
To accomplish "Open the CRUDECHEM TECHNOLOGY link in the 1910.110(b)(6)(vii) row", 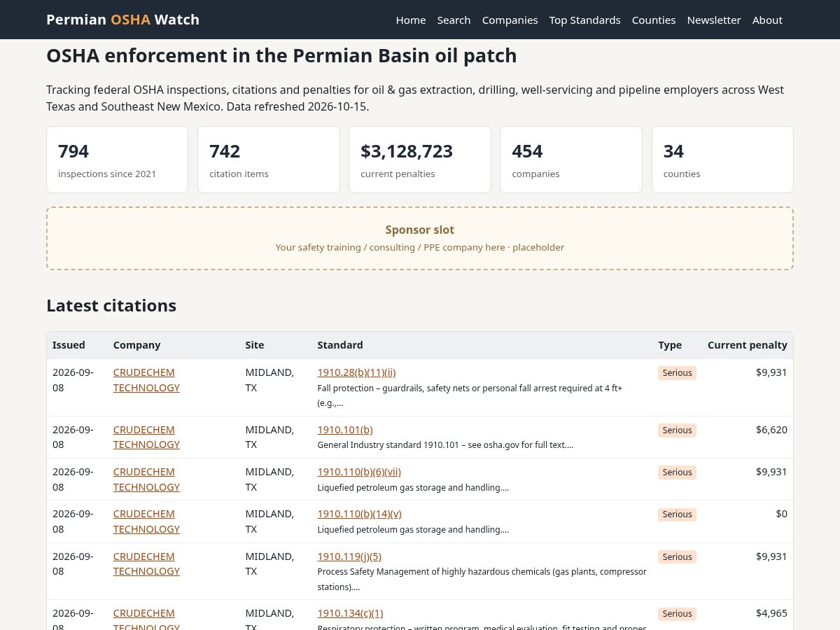I will [x=146, y=479].
